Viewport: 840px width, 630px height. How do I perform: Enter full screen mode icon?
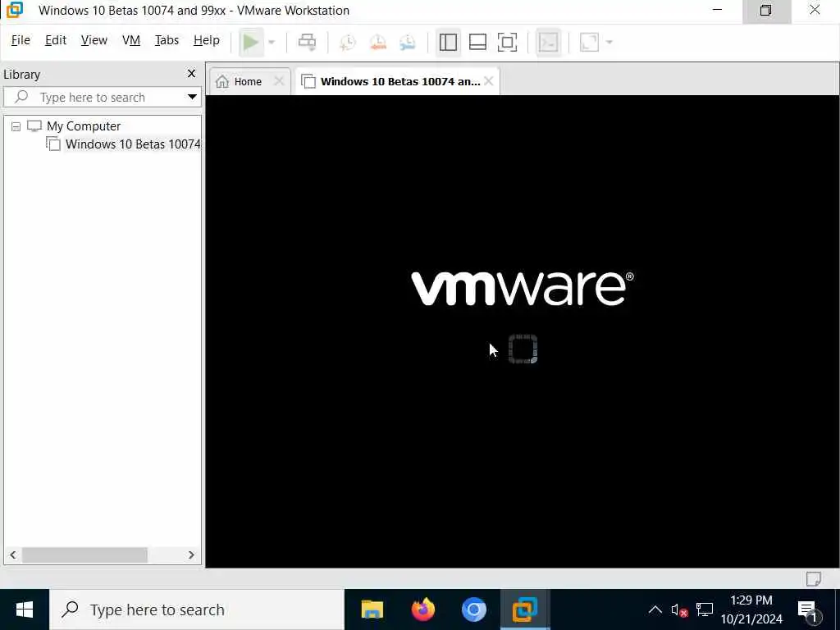coord(507,43)
